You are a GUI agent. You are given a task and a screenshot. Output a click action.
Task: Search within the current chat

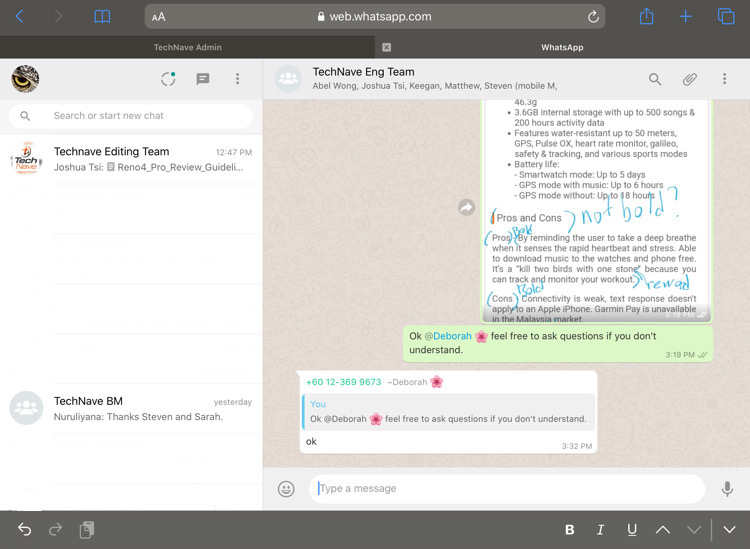pos(655,79)
